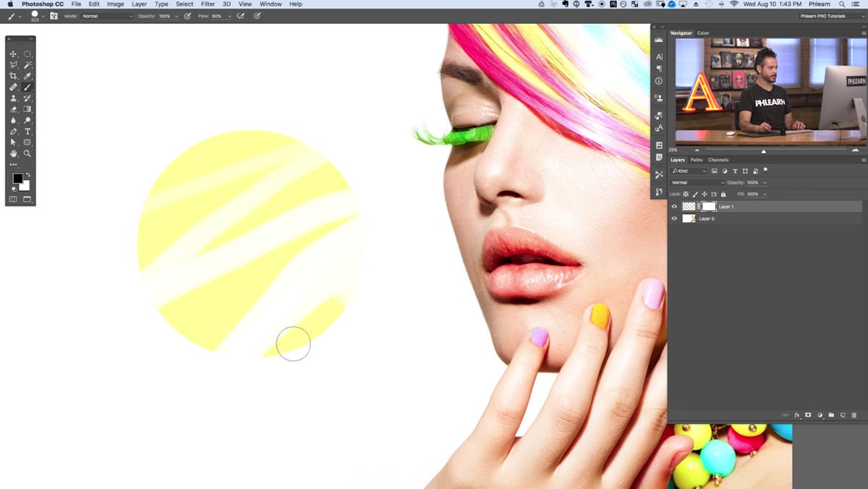Expand the brush Mode dropdown in options bar
Image resolution: width=868 pixels, height=489 pixels.
pyautogui.click(x=107, y=16)
